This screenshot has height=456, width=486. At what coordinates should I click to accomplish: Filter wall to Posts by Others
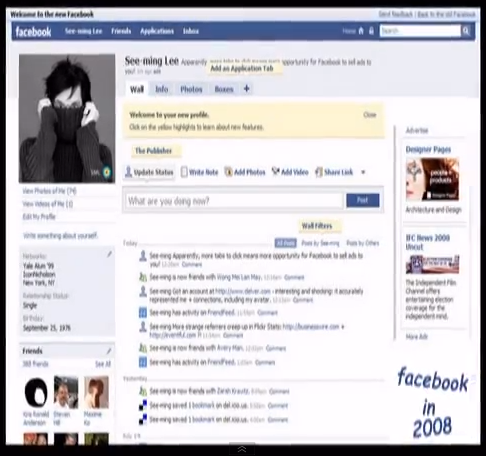(362, 243)
